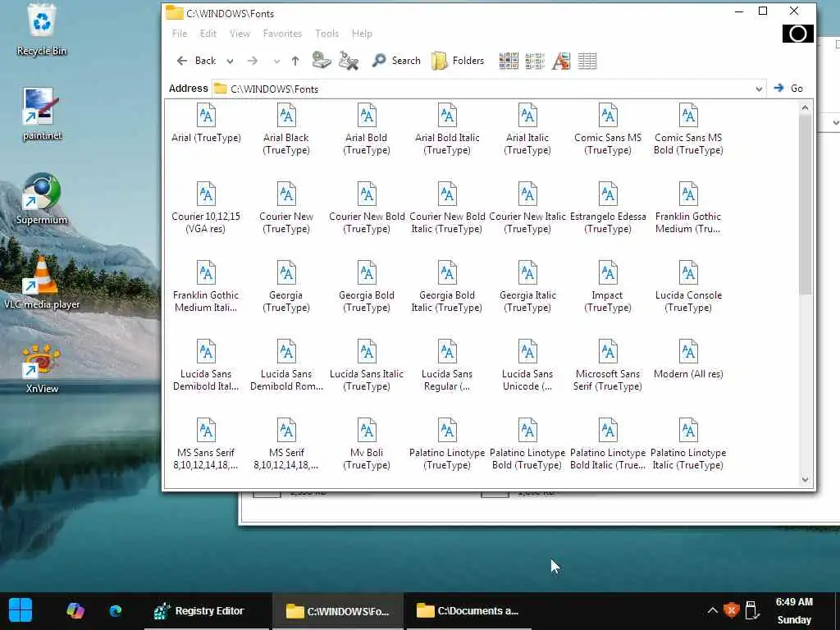Click the Disconnect Network Drive icon
This screenshot has height=630, width=840.
click(x=348, y=61)
